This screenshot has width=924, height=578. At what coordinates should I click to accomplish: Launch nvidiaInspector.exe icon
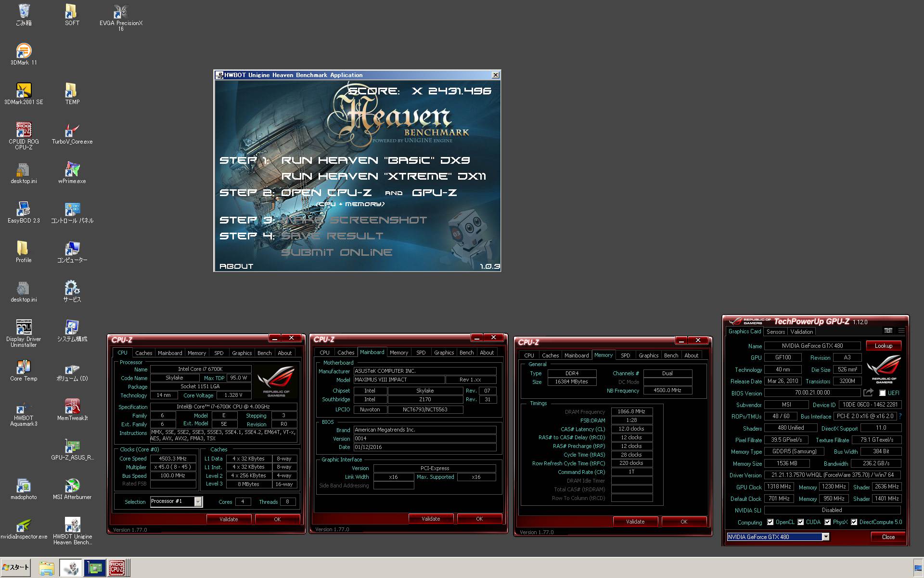click(x=24, y=528)
